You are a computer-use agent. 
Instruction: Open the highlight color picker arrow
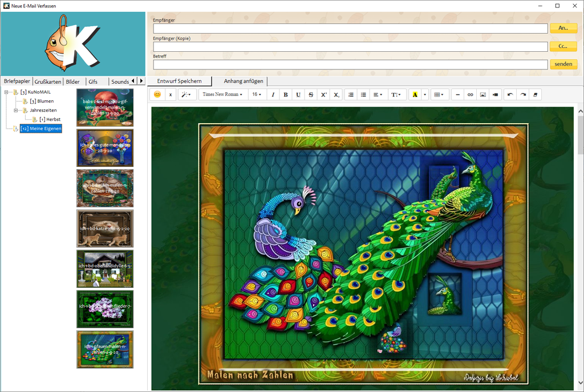[424, 95]
